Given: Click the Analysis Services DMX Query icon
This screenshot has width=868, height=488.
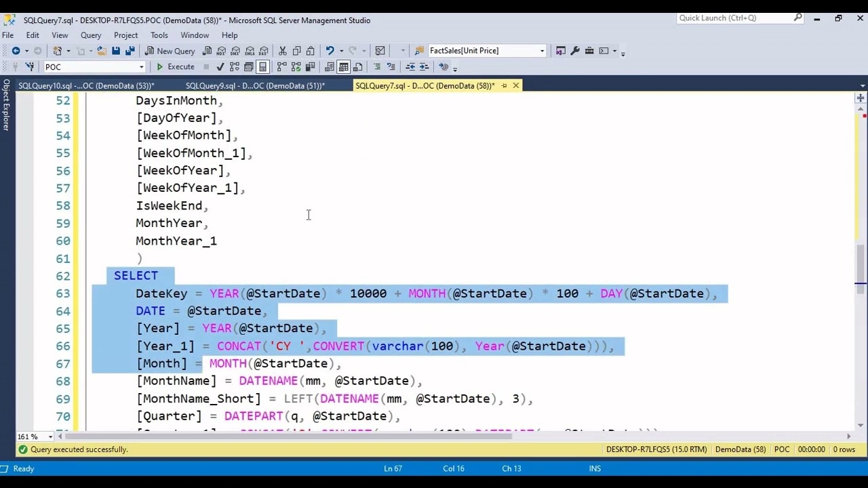Looking at the screenshot, I should click(235, 51).
